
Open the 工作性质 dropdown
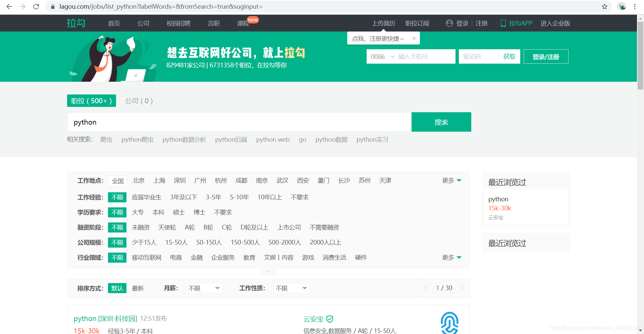coord(291,288)
